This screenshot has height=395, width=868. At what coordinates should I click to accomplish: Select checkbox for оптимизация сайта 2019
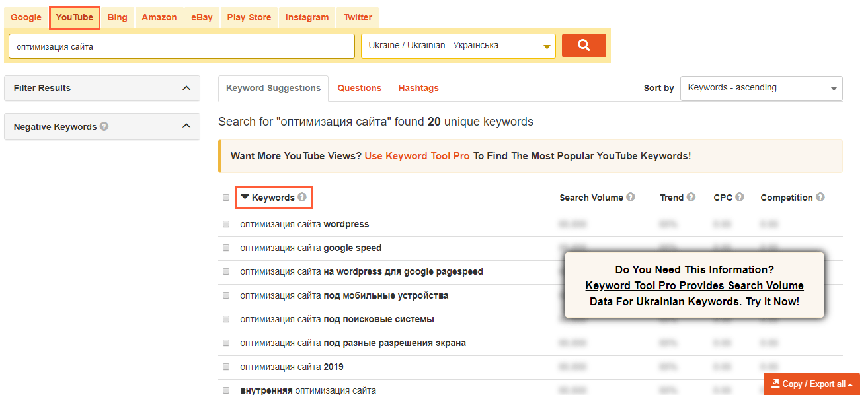[226, 367]
